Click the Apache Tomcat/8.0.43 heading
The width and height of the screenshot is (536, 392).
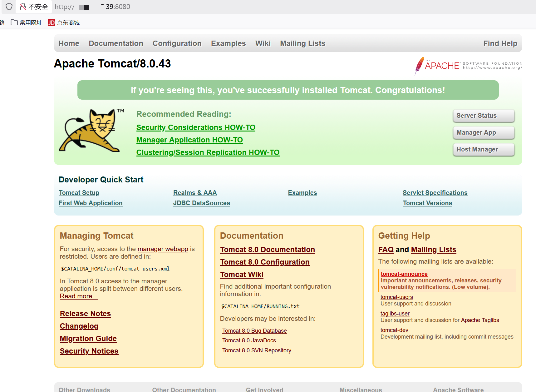[x=112, y=64]
